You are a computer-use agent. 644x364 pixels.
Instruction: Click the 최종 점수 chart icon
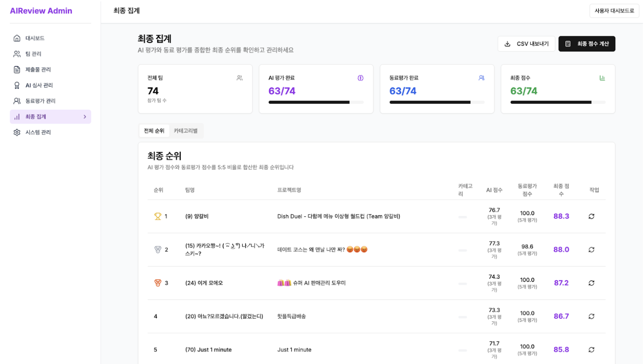[x=603, y=78]
